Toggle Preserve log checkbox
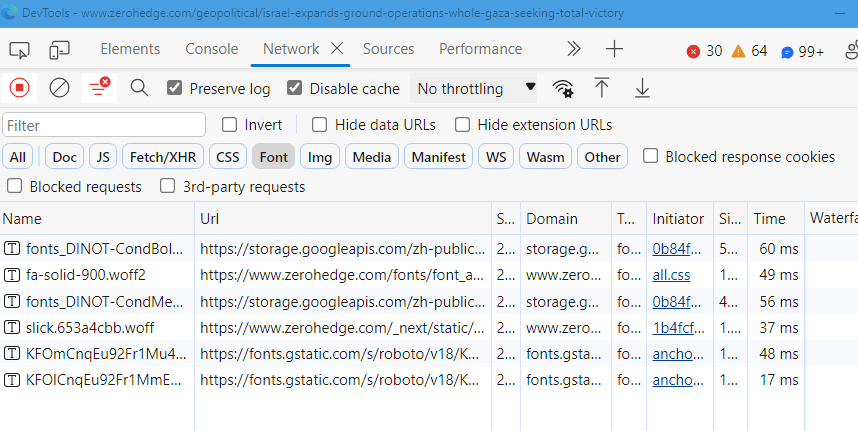The width and height of the screenshot is (858, 431). coord(175,88)
